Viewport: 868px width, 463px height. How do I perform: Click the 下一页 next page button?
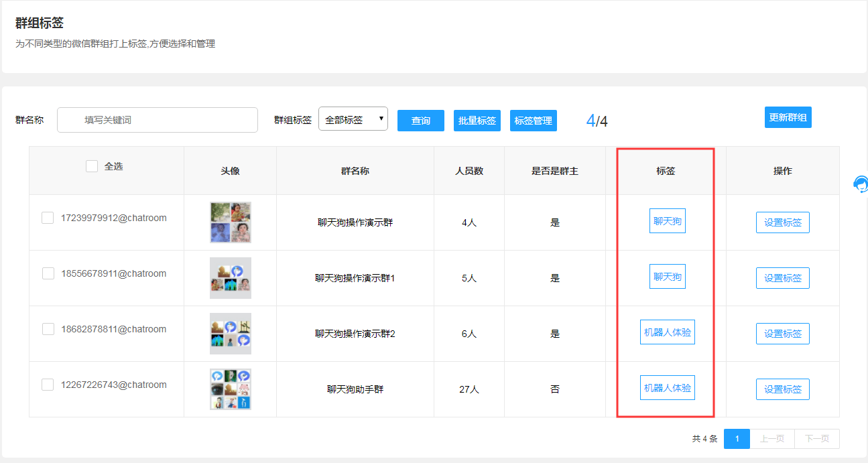point(817,439)
